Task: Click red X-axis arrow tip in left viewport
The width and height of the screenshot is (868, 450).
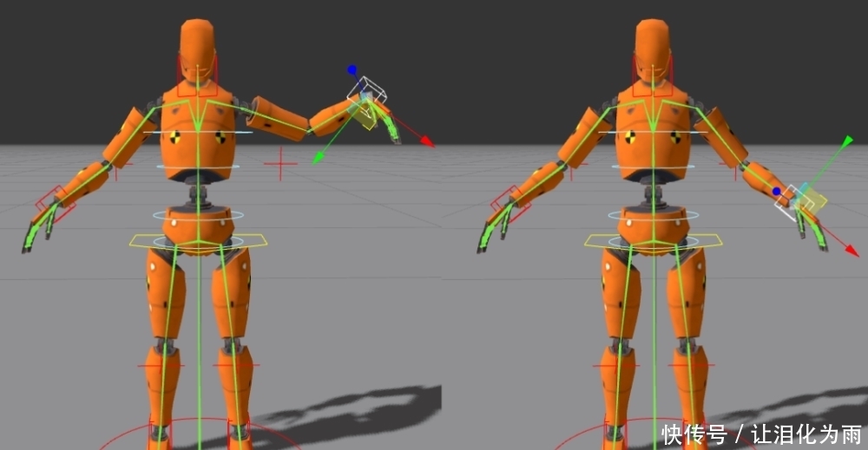Action: [x=428, y=142]
